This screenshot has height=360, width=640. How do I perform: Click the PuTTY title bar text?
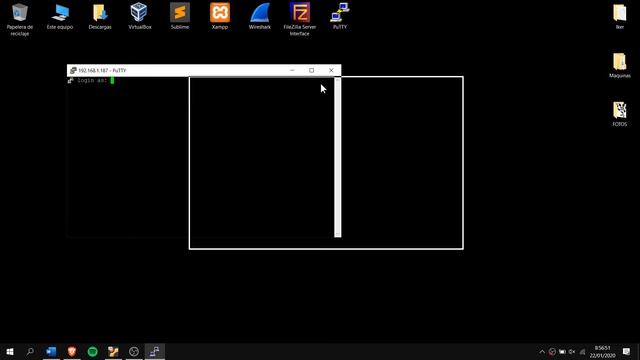[102, 71]
